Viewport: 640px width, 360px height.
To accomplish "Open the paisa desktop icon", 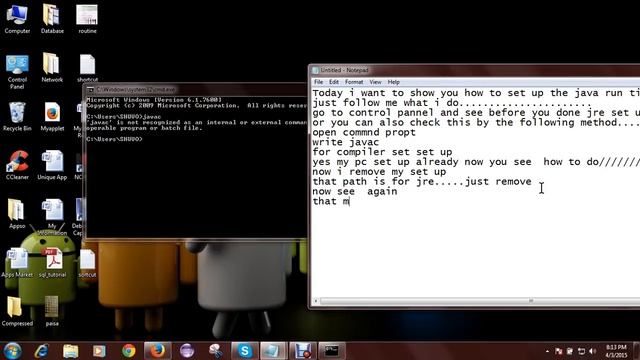I will [x=52, y=311].
